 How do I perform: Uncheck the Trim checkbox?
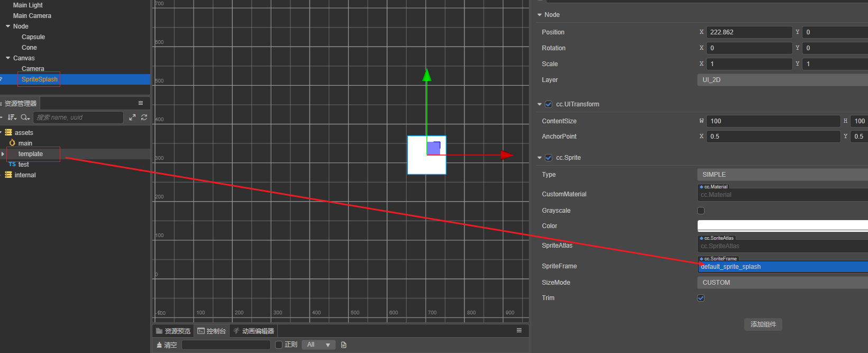701,298
